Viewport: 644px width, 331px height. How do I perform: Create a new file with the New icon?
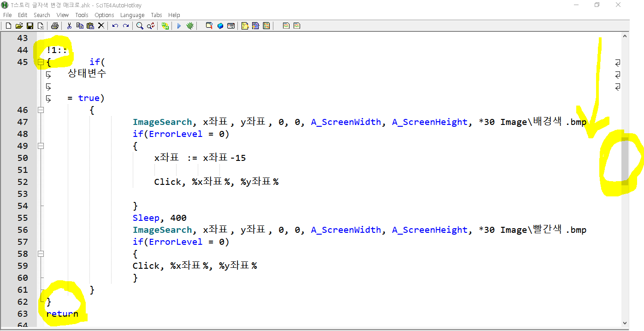(x=8, y=26)
